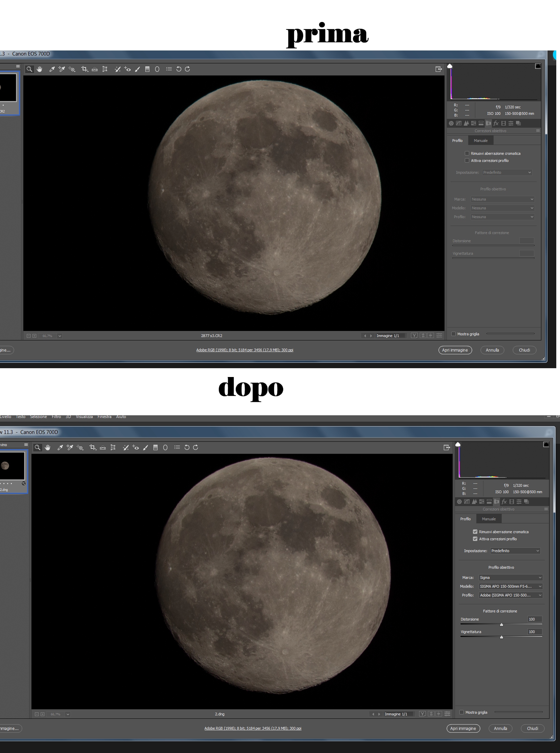
Task: Select the Crop tool in the 'dopo' window
Action: click(92, 447)
